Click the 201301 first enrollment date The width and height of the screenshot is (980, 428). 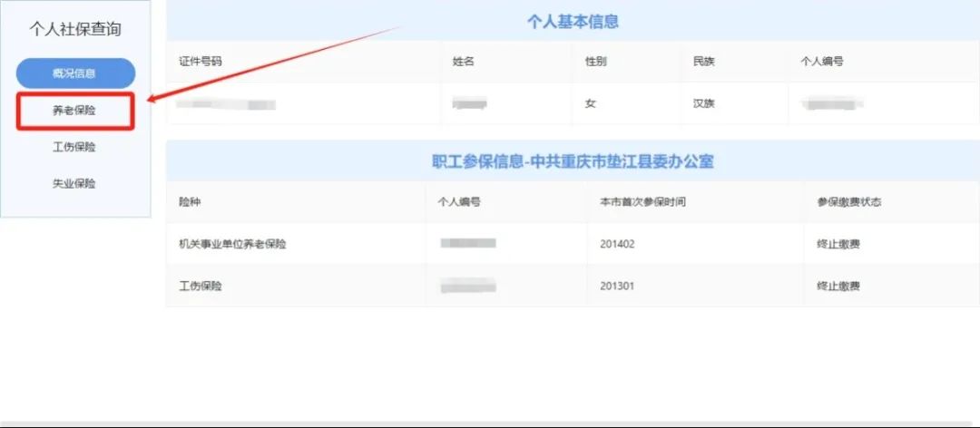pyautogui.click(x=617, y=286)
